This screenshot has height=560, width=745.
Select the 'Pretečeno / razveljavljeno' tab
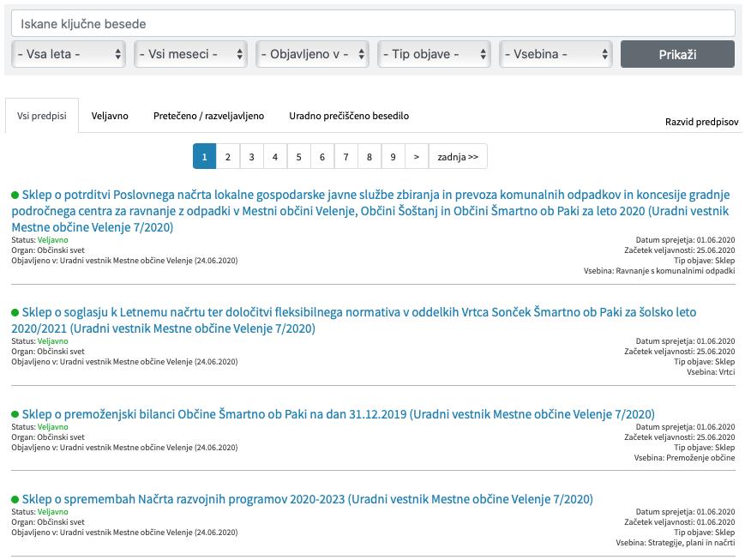click(x=208, y=116)
